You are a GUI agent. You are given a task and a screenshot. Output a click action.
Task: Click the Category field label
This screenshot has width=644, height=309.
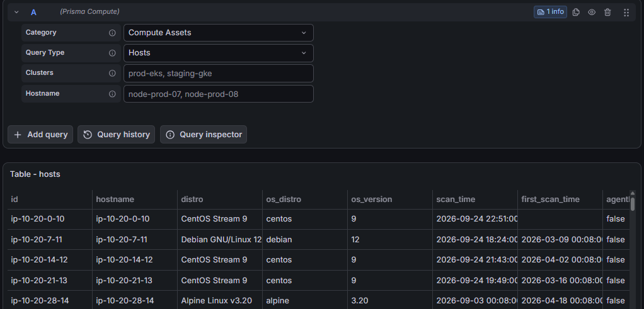click(41, 33)
